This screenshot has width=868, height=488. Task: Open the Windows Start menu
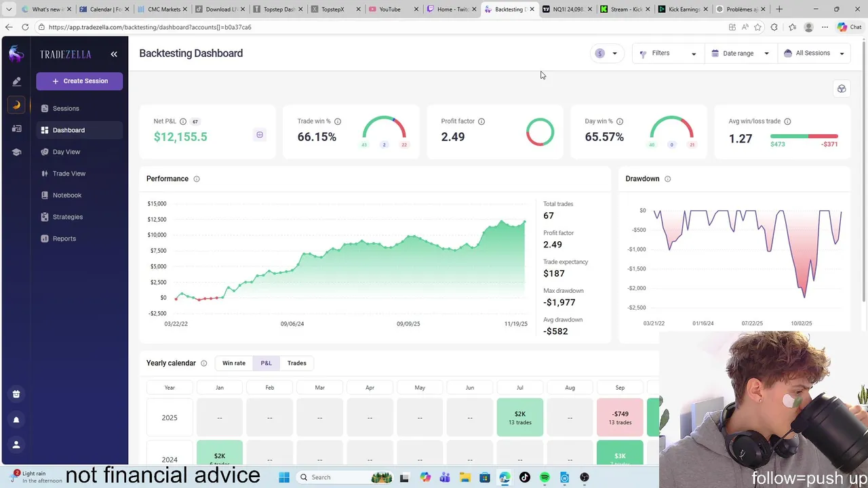pyautogui.click(x=284, y=477)
